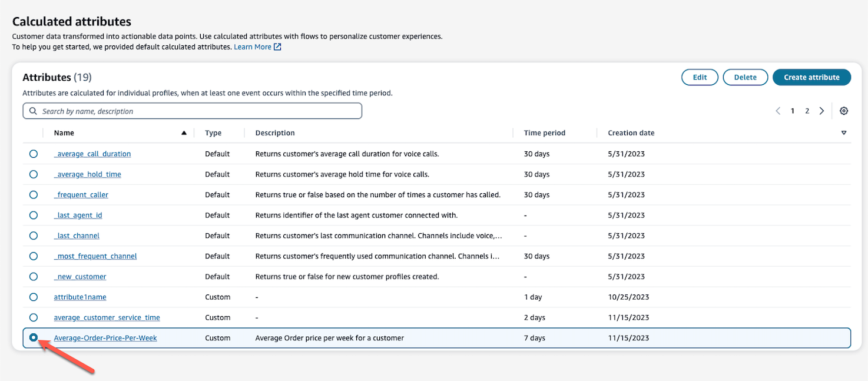Open the average_customer_service_time link
868x381 pixels.
click(x=107, y=318)
